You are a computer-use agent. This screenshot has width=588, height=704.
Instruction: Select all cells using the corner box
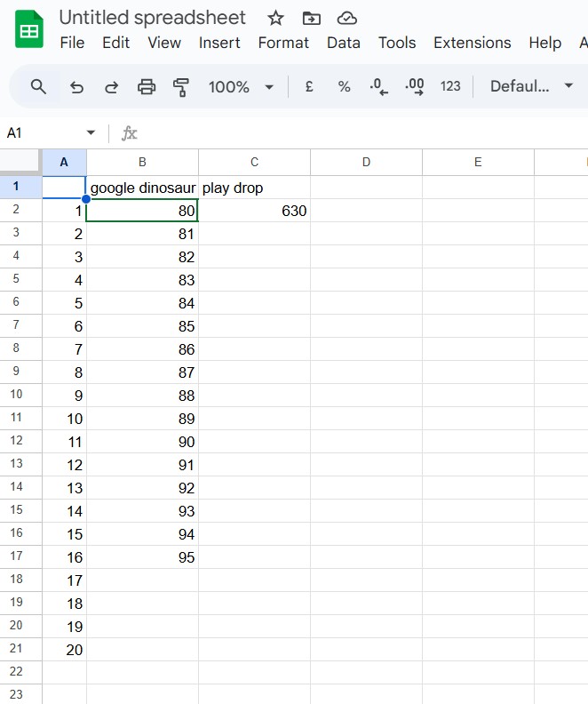[x=20, y=162]
